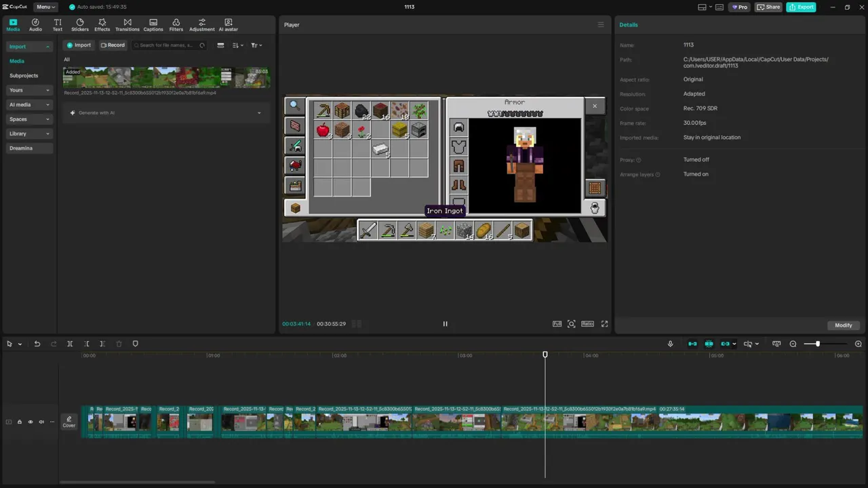Open Dreamina in sidebar
Screen dimensions: 868x488
click(30, 148)
